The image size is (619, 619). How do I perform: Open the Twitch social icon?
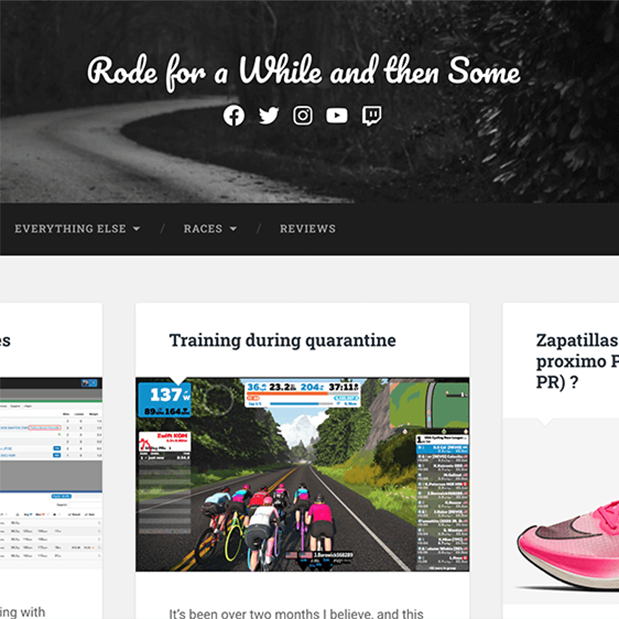pos(371,116)
